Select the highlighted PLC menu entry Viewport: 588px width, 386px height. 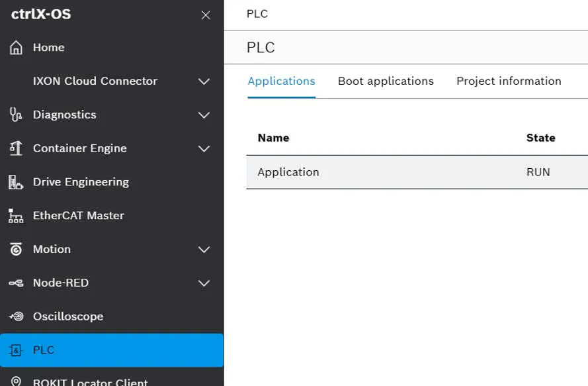[x=112, y=350]
